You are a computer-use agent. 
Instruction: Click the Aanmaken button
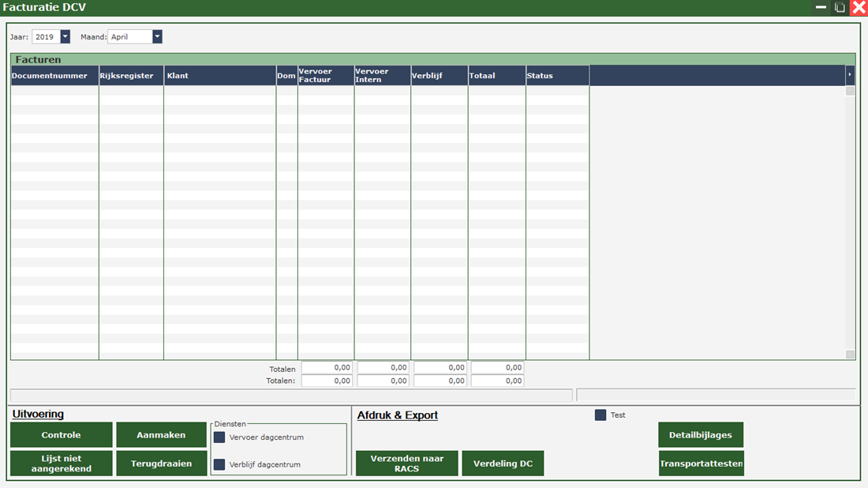click(161, 435)
